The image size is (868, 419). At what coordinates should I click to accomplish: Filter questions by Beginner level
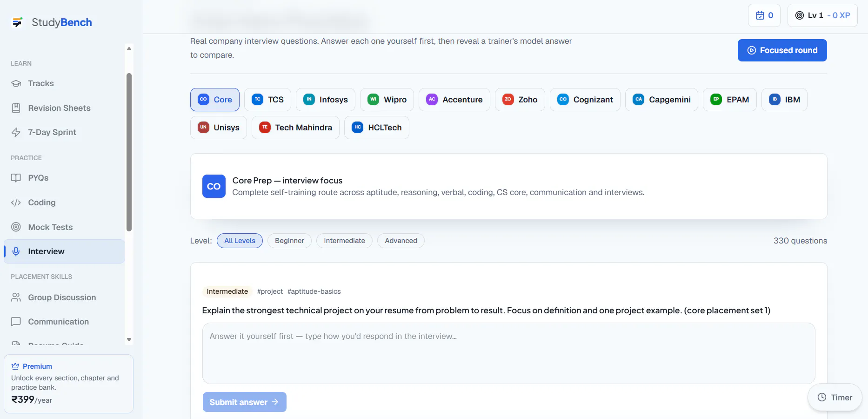pyautogui.click(x=289, y=241)
